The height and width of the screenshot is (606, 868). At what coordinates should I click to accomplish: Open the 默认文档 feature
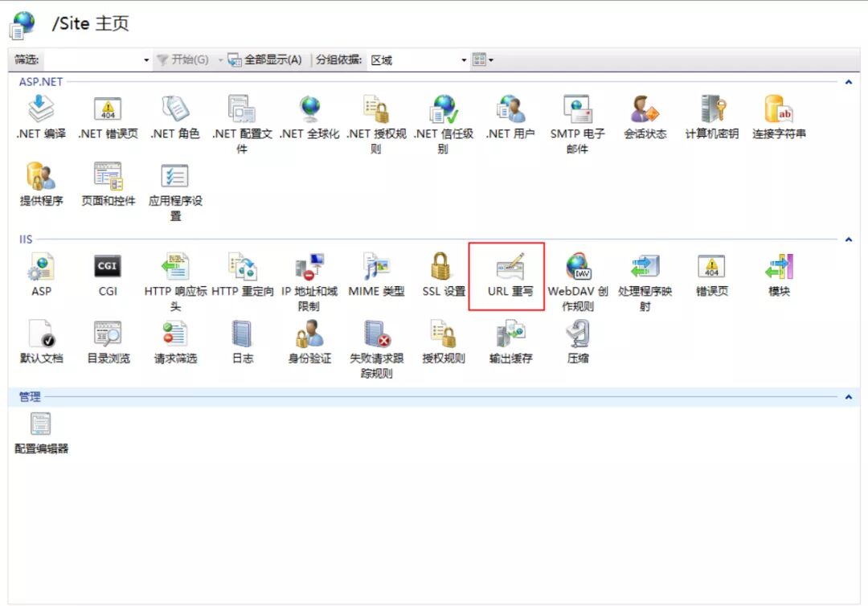[41, 342]
